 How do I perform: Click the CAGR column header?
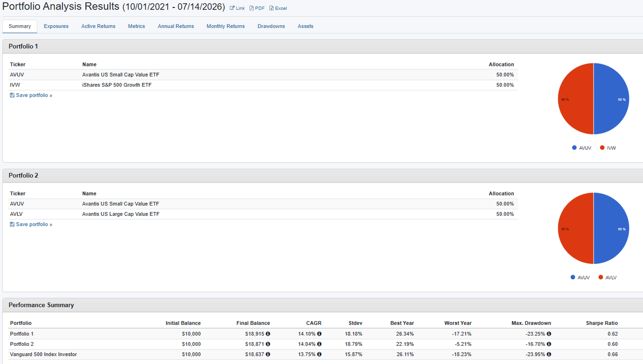point(315,323)
